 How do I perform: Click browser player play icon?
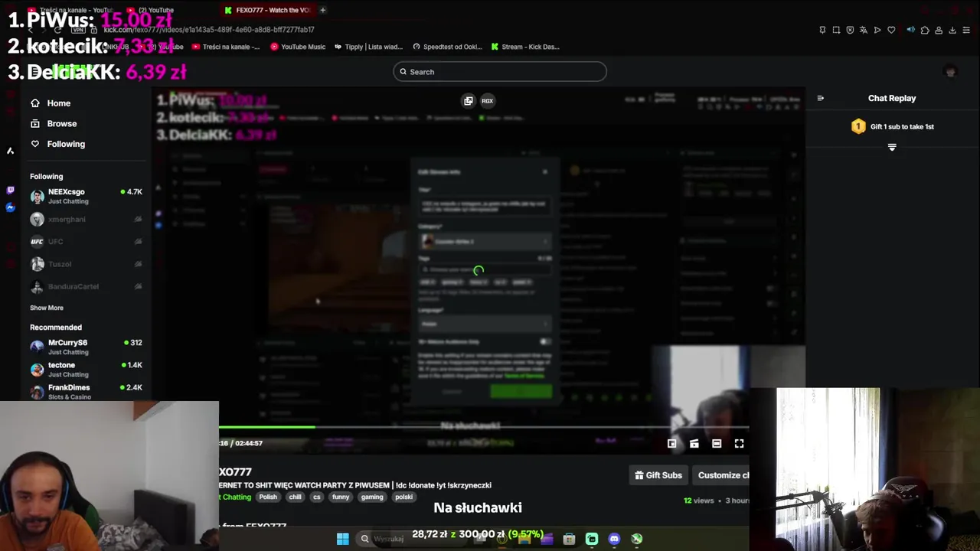(x=877, y=30)
